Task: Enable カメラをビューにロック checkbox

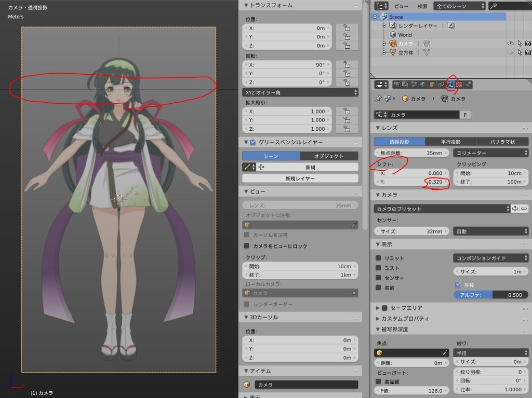Action: point(247,246)
